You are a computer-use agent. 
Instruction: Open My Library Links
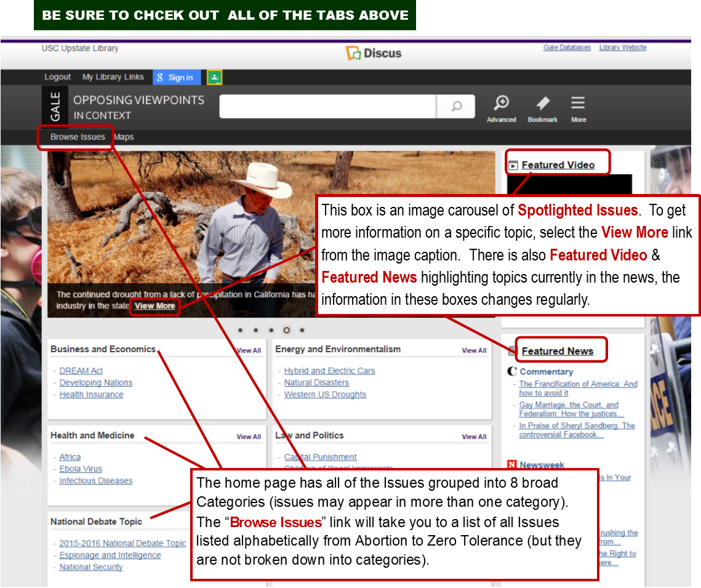(x=113, y=77)
